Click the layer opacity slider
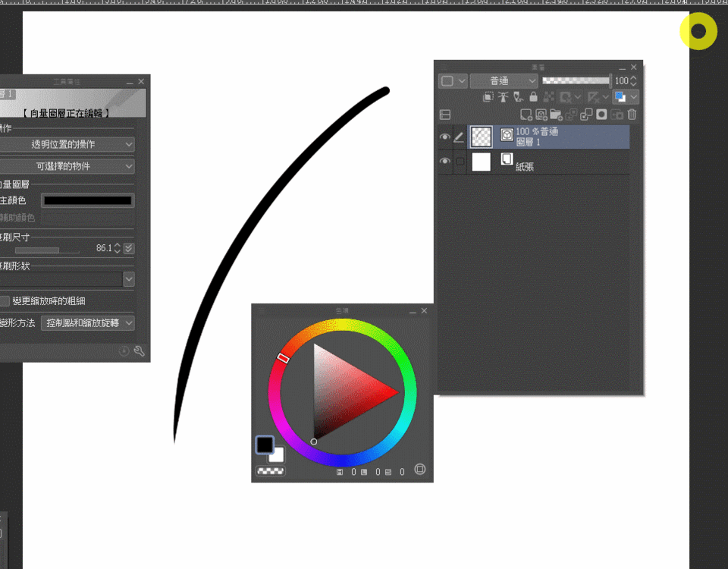728x569 pixels. [x=576, y=81]
